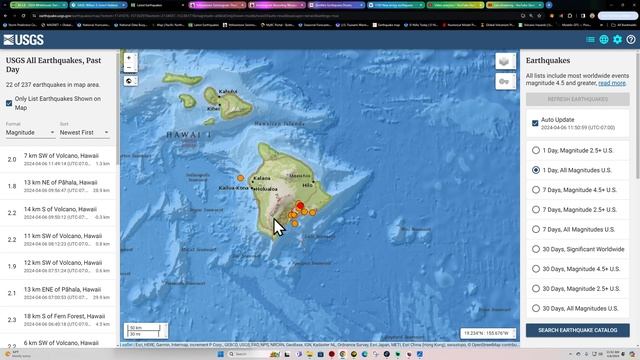Click the browser reload button
This screenshot has height=360, width=640.
tap(23, 16)
